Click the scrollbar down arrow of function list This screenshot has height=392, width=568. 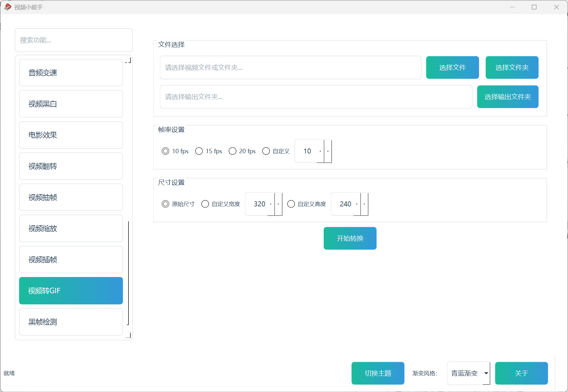click(128, 335)
